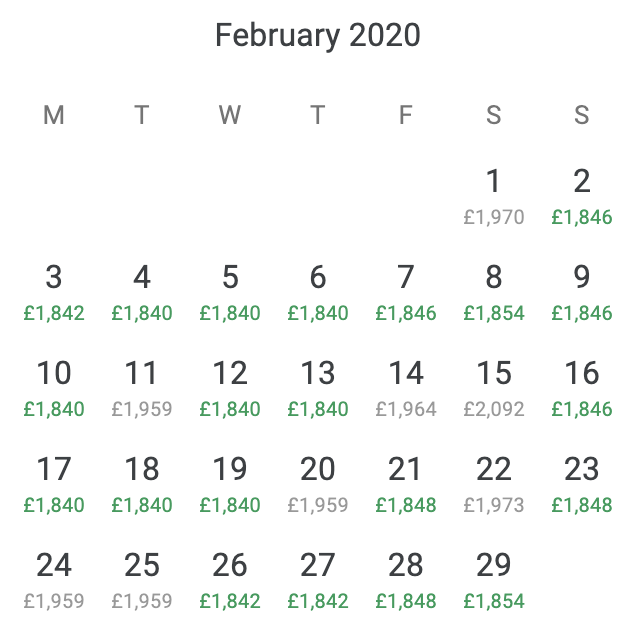Viewport: 644px width, 638px height.
Task: Choose February 11 at £1,959
Action: point(142,389)
